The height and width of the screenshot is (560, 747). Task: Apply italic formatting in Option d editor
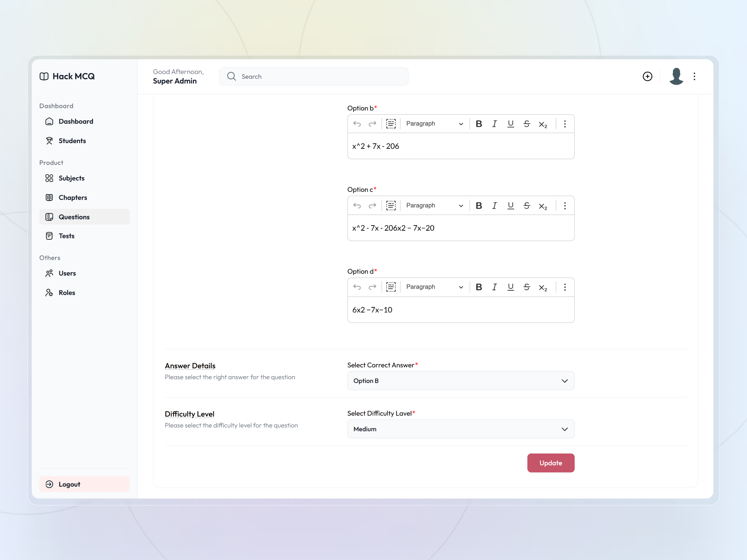coord(494,287)
